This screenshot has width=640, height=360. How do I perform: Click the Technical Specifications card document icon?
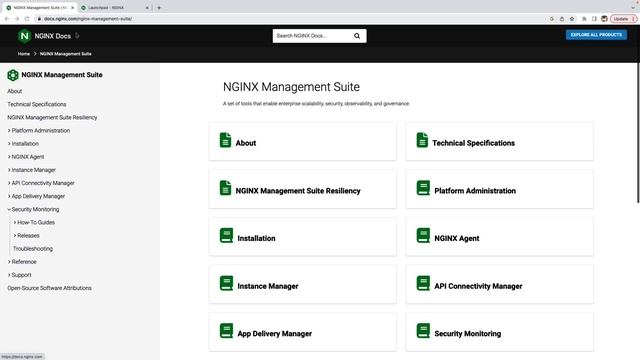422,140
